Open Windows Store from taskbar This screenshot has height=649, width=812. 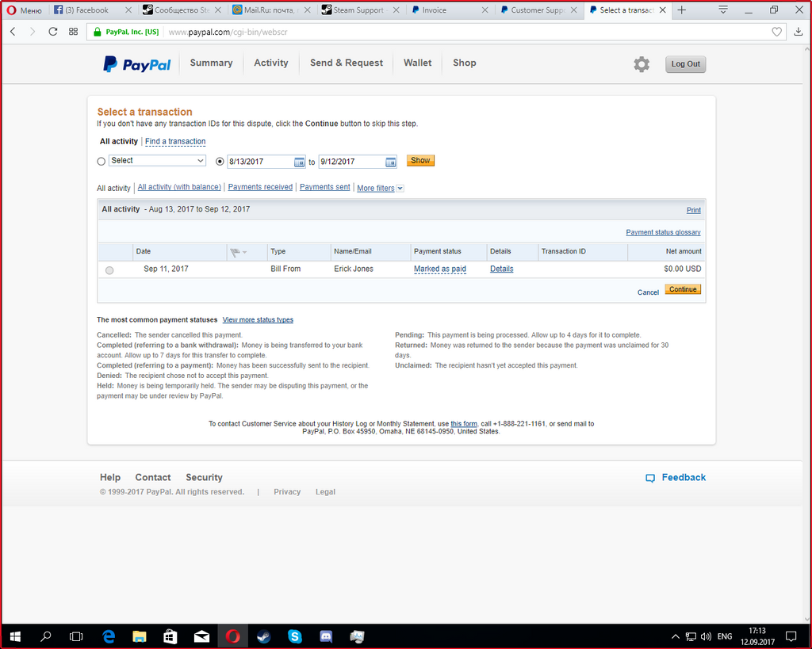pos(170,636)
